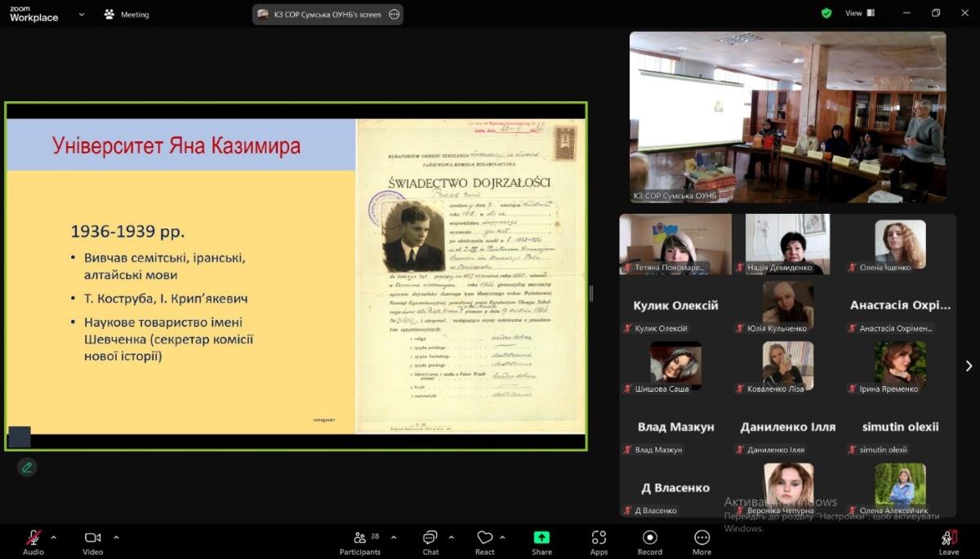Click the green encryption shield icon

[826, 13]
